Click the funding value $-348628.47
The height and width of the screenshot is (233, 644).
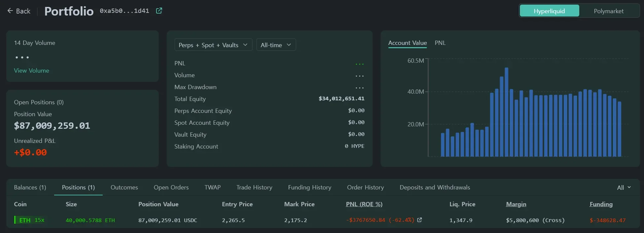pos(607,220)
